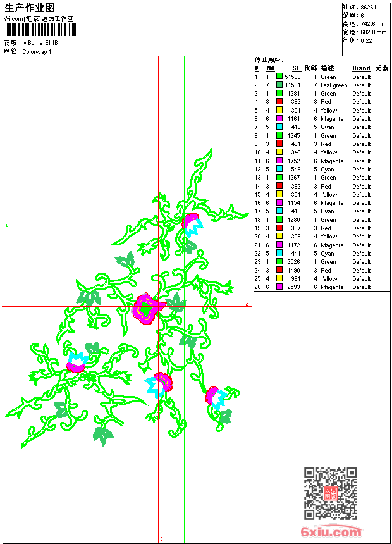The height and width of the screenshot is (544, 392).
Task: Click the red swatch in stop row 9
Action: [x=279, y=144]
